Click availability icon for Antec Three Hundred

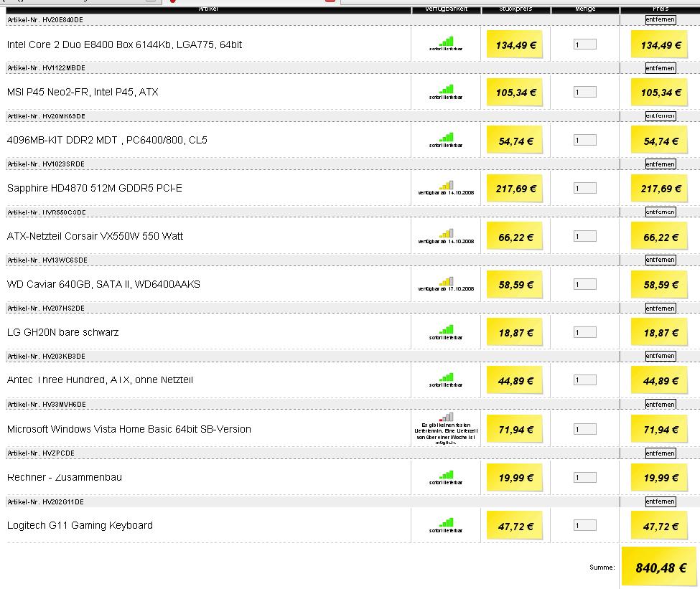click(x=446, y=377)
